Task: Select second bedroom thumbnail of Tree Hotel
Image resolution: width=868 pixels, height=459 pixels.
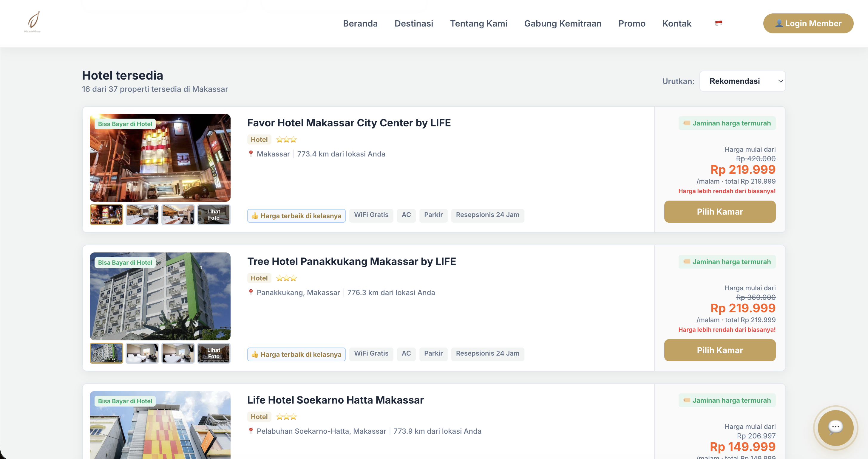Action: click(x=142, y=353)
